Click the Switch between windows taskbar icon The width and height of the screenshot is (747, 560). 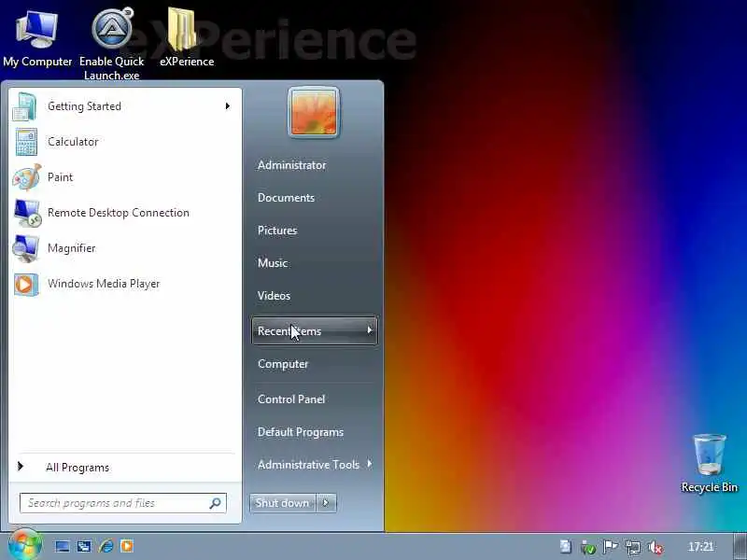[84, 546]
